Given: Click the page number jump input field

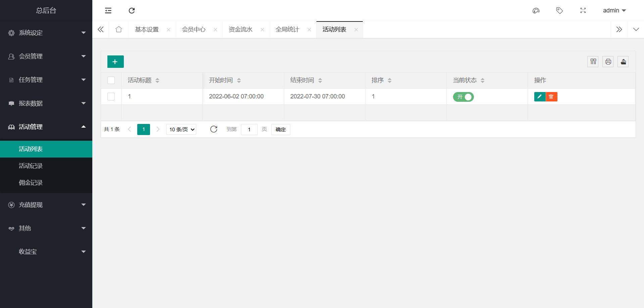Looking at the screenshot, I should point(249,130).
